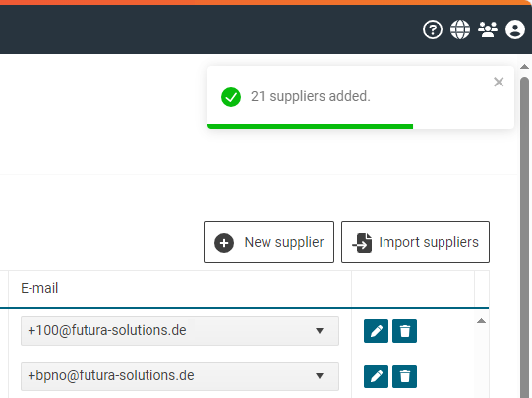Viewport: 532px width, 398px height.
Task: Click the table scroll up arrow
Action: tap(481, 321)
